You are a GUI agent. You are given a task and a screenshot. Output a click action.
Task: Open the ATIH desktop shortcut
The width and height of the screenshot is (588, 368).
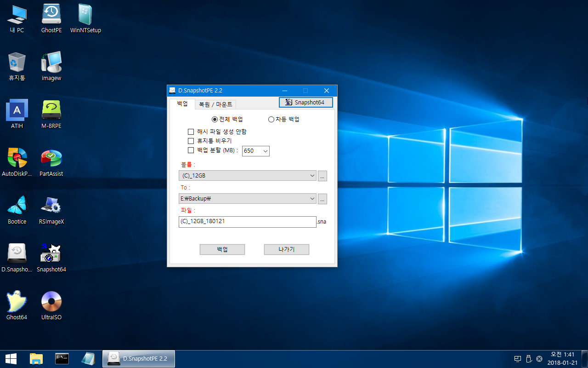17,114
